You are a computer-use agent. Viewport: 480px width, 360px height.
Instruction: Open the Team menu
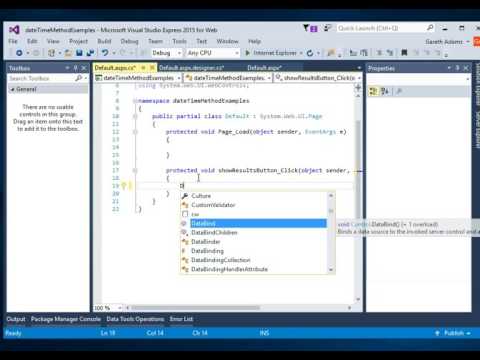tap(155, 41)
